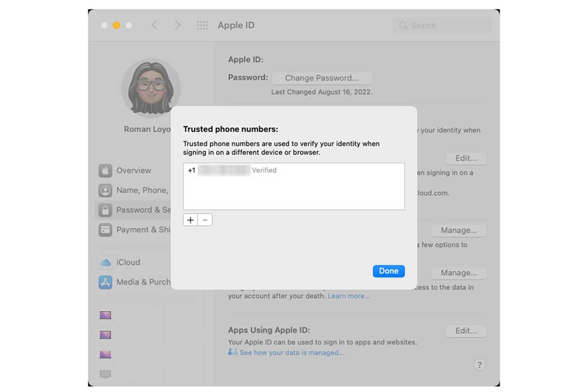Open the Show All preferences grid icon
Screen dimensions: 588x392
(x=203, y=25)
